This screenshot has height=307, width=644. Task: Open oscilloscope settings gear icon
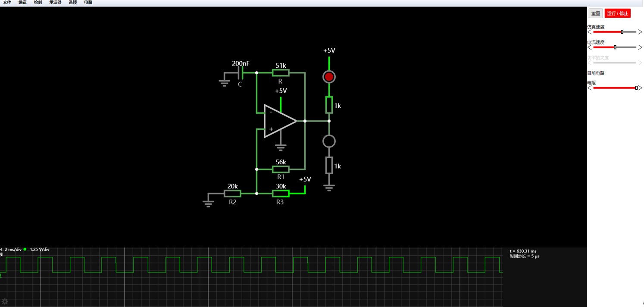coord(5,301)
